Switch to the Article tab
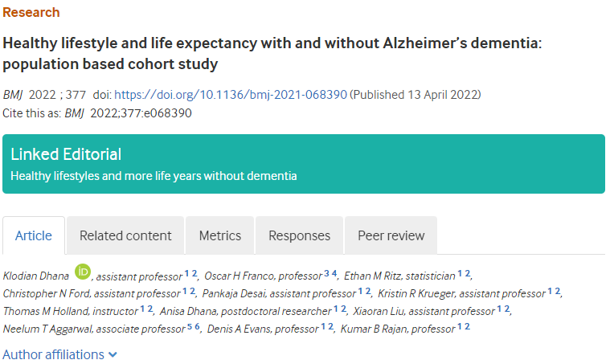The image size is (610, 364). pos(34,235)
